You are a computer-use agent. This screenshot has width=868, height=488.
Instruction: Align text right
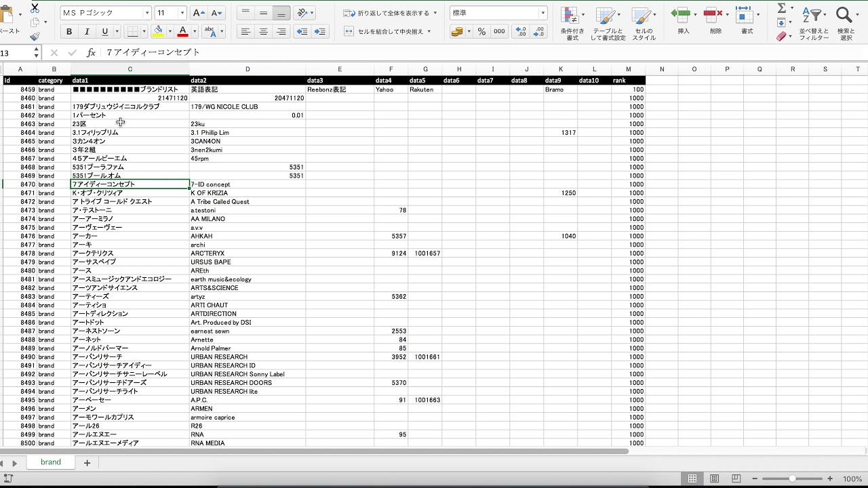[x=281, y=32]
